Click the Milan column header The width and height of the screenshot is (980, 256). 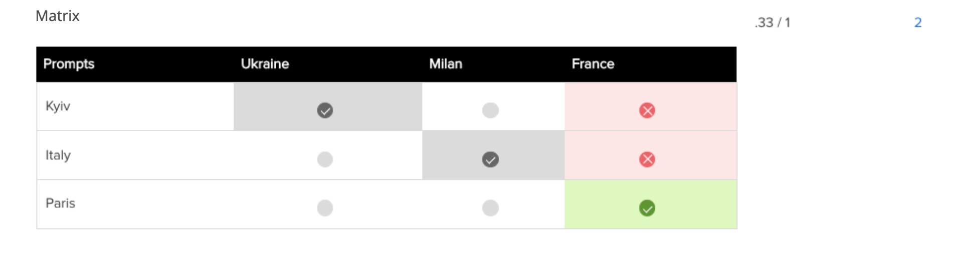point(446,64)
